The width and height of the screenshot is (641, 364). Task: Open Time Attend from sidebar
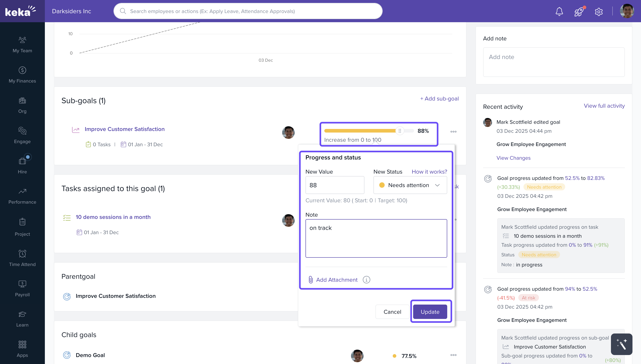tap(22, 258)
